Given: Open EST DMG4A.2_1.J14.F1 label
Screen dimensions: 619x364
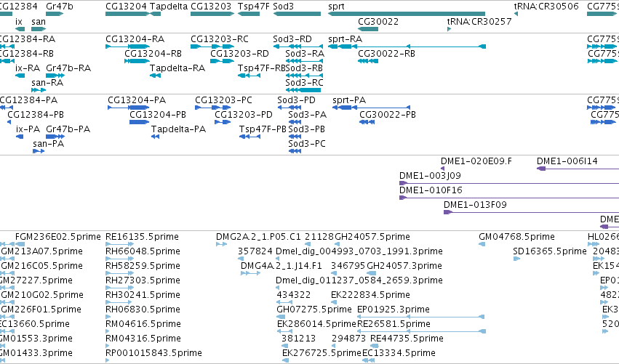Looking at the screenshot, I should point(281,266).
